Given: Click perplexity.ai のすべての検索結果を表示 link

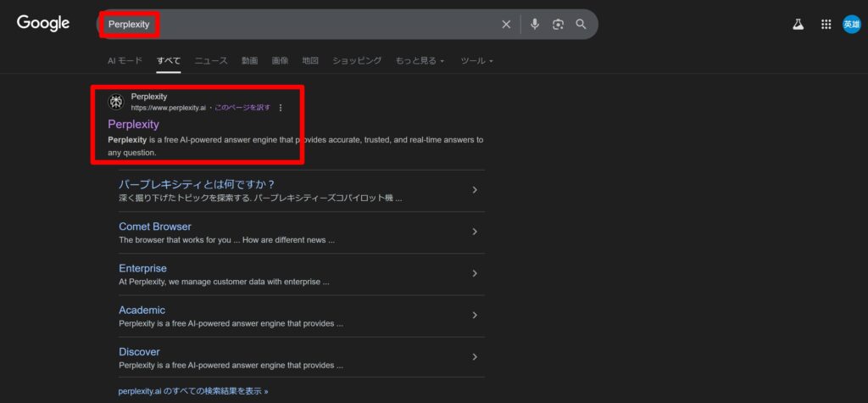Looking at the screenshot, I should click(x=193, y=391).
